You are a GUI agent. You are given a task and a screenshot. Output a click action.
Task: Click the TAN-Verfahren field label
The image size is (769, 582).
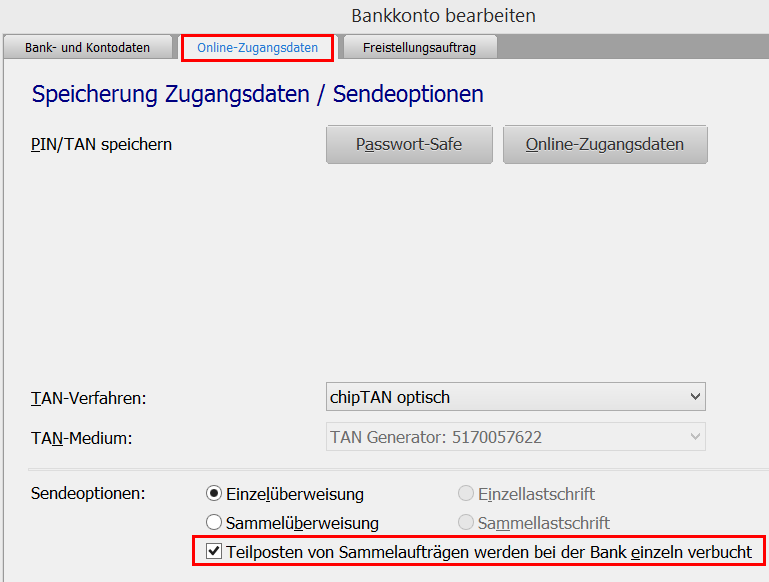[x=89, y=398]
